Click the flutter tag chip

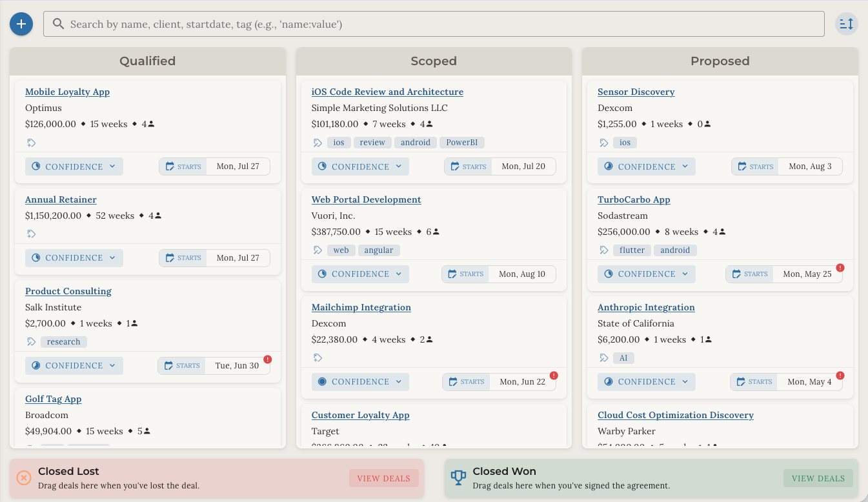(632, 250)
